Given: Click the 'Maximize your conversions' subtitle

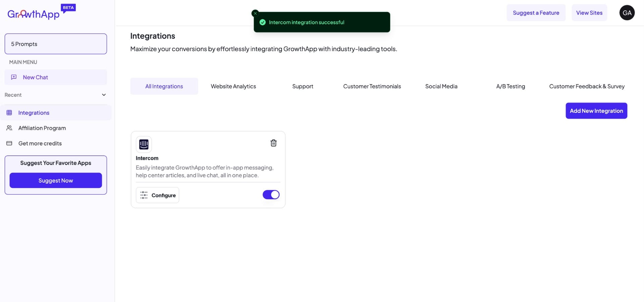Looking at the screenshot, I should [264, 49].
